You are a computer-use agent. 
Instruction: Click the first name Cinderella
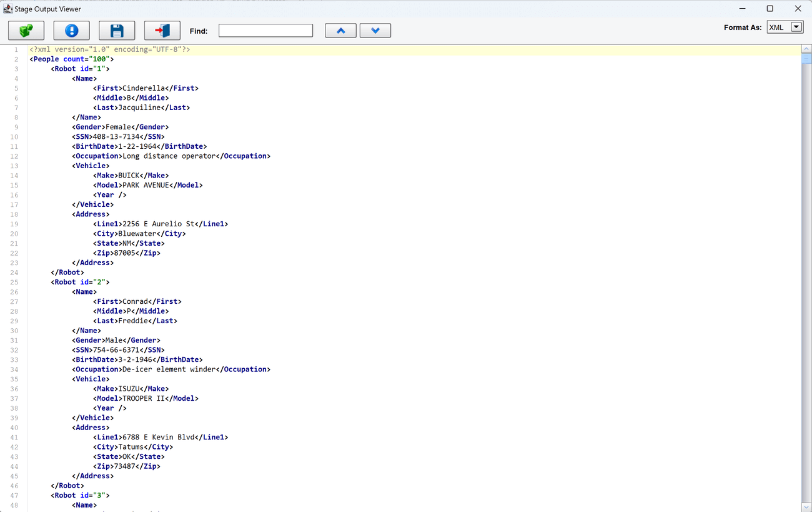point(144,88)
